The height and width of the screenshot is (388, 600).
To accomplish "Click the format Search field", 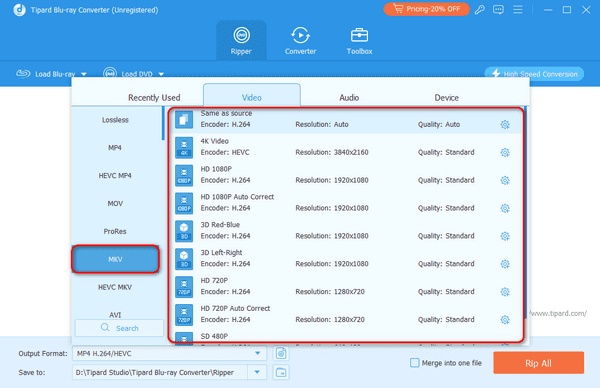I will pos(119,328).
